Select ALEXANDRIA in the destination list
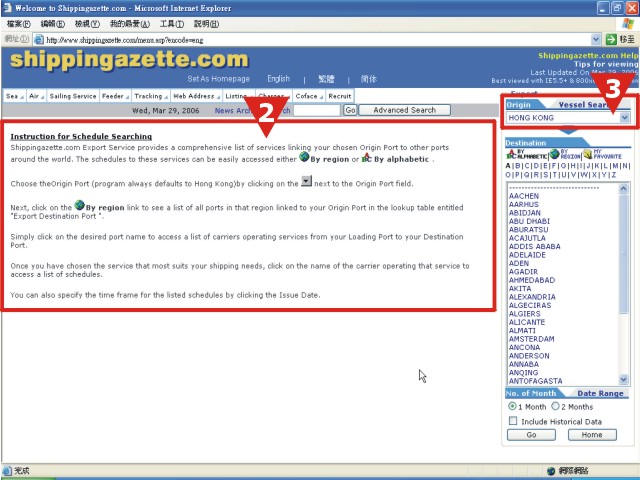The width and height of the screenshot is (640, 480). (532, 297)
